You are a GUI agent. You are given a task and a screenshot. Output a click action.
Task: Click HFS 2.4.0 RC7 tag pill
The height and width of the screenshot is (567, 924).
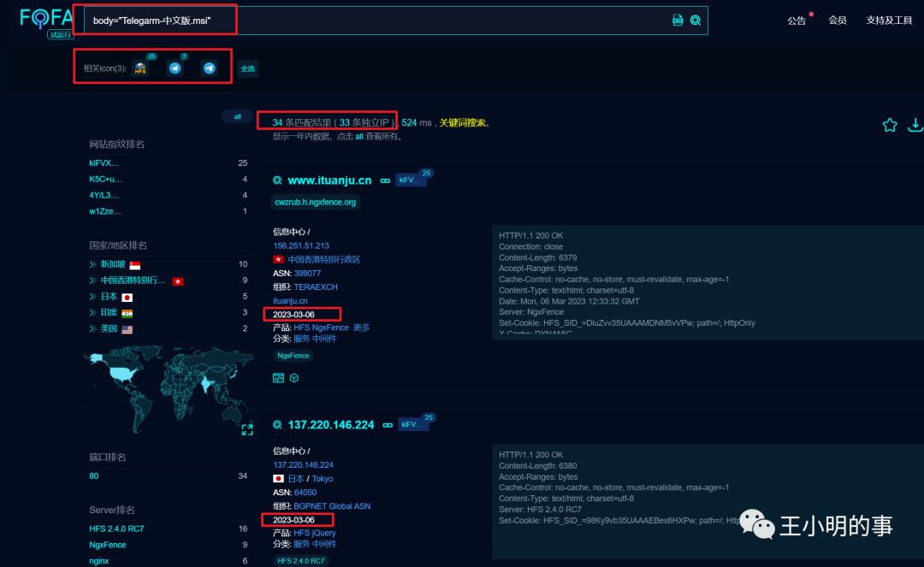point(300,560)
